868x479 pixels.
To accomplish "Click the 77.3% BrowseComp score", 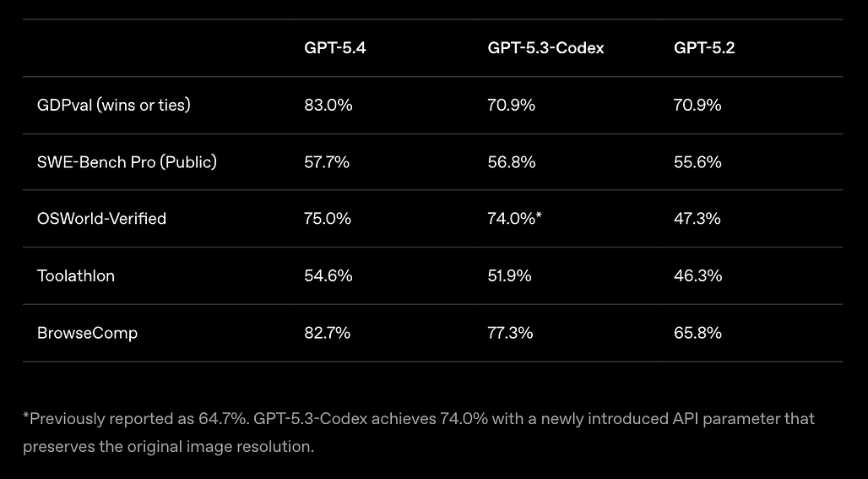I will (510, 333).
